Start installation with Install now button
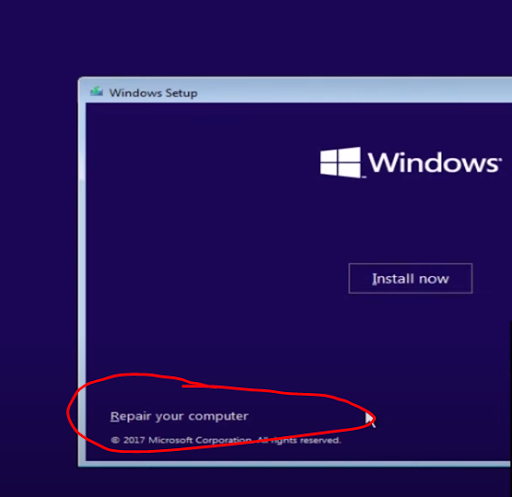512x497 pixels. click(x=410, y=278)
